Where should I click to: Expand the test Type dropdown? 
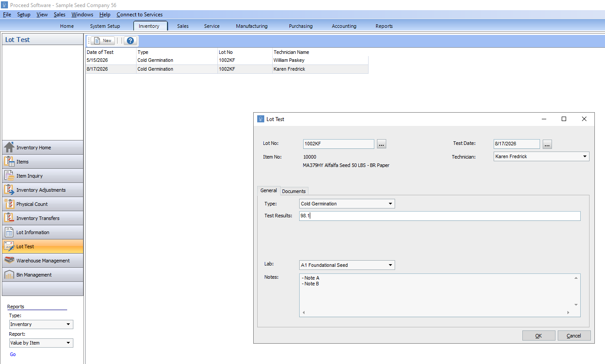pos(347,204)
